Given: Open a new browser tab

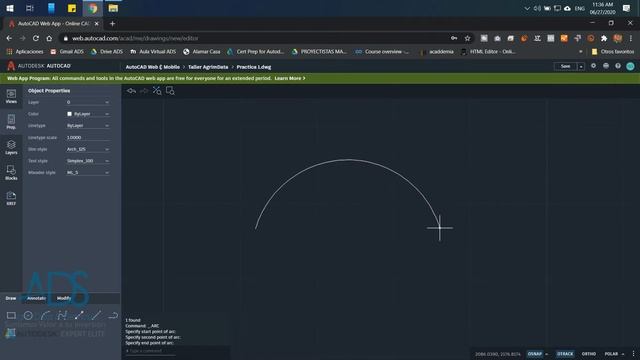Looking at the screenshot, I should (112, 24).
